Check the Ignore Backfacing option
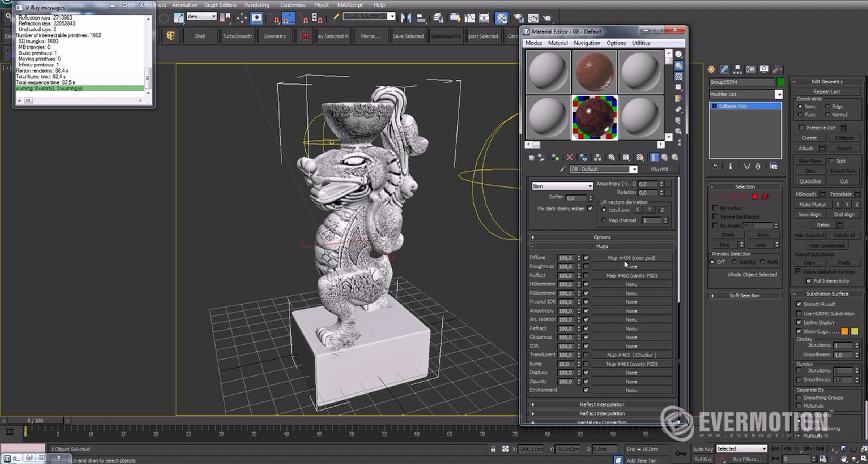This screenshot has height=464, width=868. pos(715,216)
